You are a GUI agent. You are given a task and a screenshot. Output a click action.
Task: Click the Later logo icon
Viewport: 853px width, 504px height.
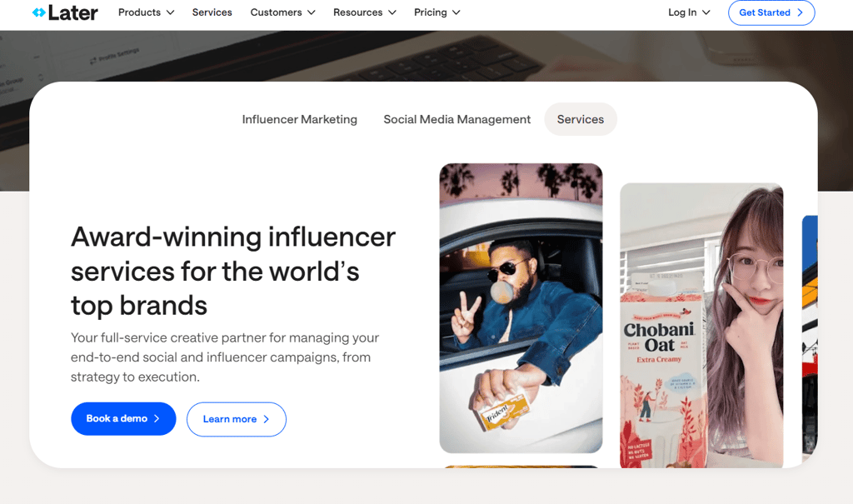(38, 12)
